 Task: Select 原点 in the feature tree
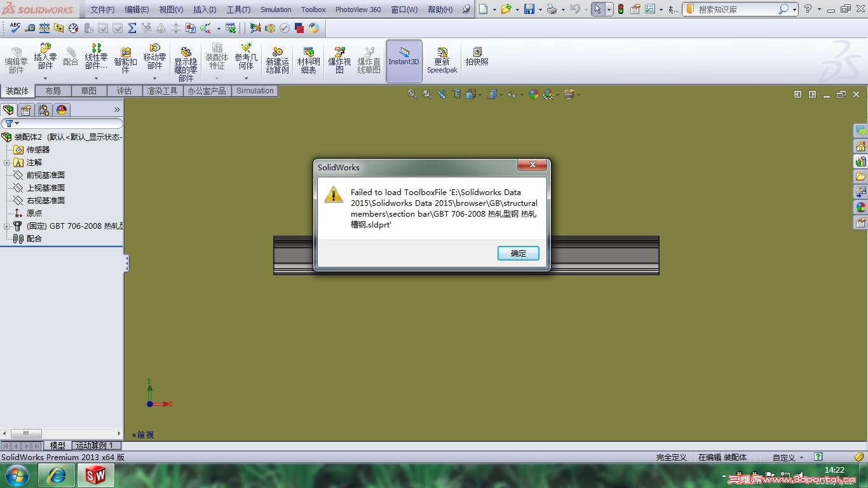click(34, 213)
